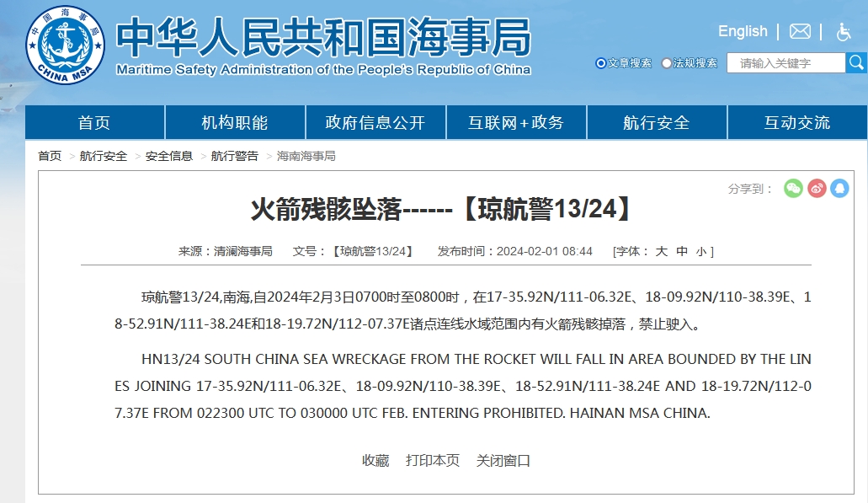Open 航行安全 navigation menu
The height and width of the screenshot is (503, 868).
[657, 122]
